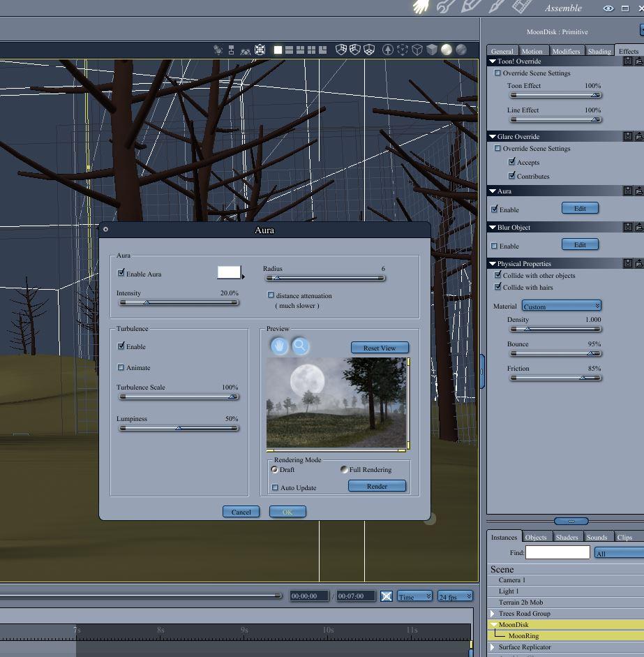Select the Full Rendering mode

point(344,469)
